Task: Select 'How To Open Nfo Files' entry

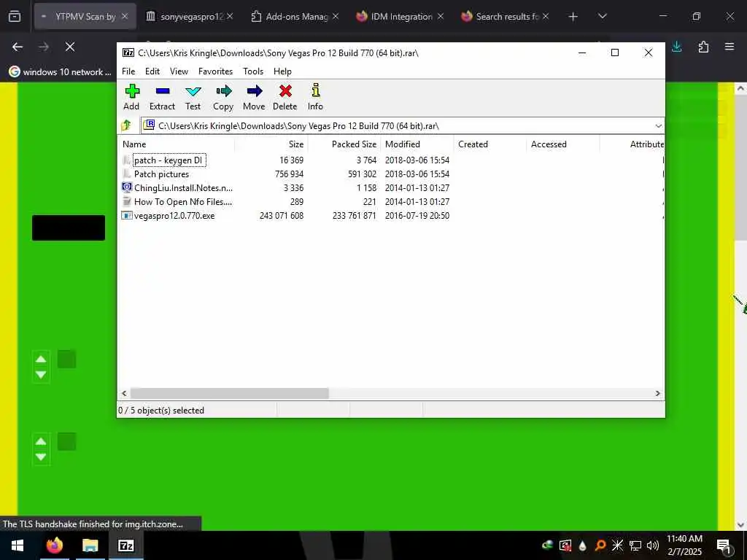Action: click(x=183, y=201)
